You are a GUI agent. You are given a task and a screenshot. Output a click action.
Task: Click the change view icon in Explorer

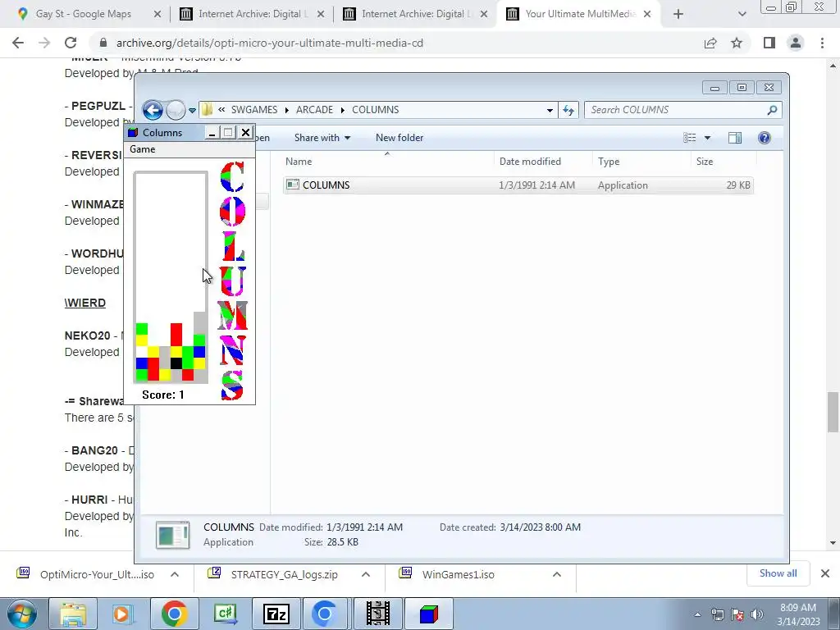(689, 138)
